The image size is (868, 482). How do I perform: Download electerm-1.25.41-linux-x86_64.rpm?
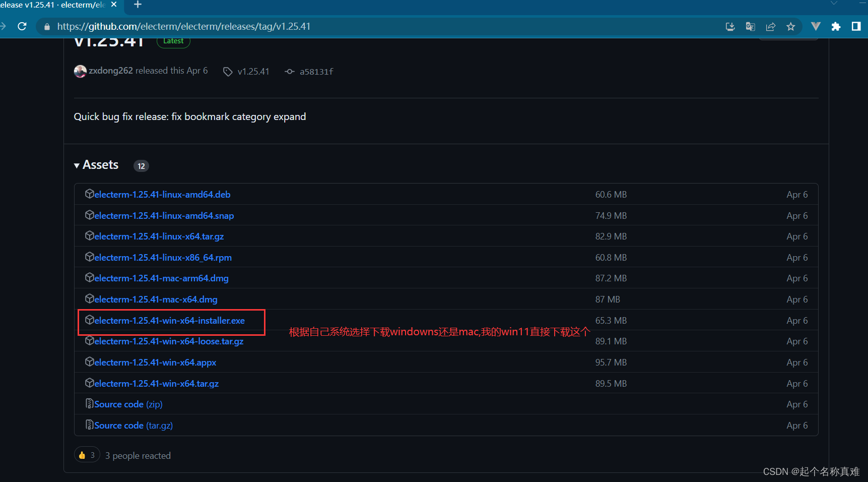click(163, 258)
